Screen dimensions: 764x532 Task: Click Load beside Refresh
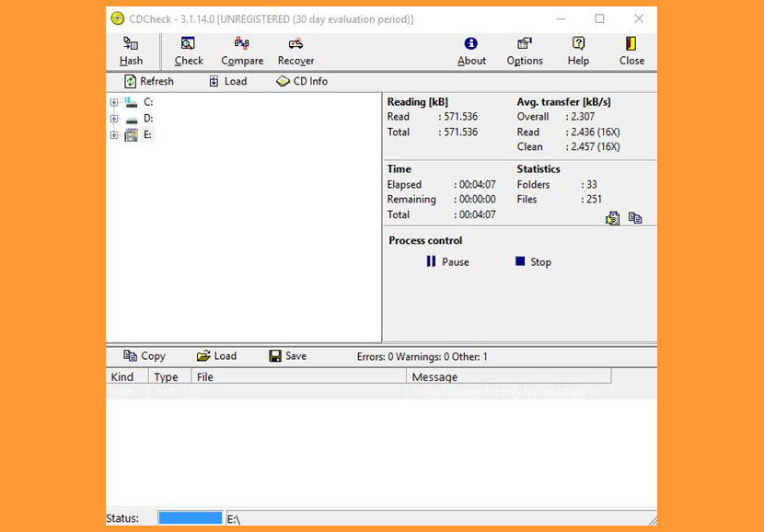pos(228,81)
